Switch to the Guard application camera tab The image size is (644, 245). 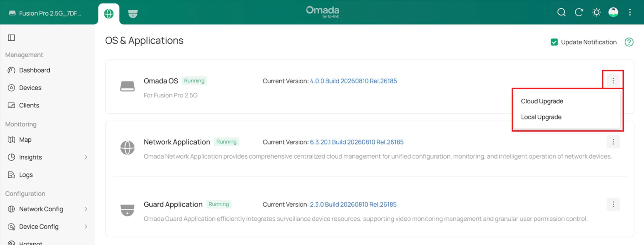pyautogui.click(x=133, y=14)
